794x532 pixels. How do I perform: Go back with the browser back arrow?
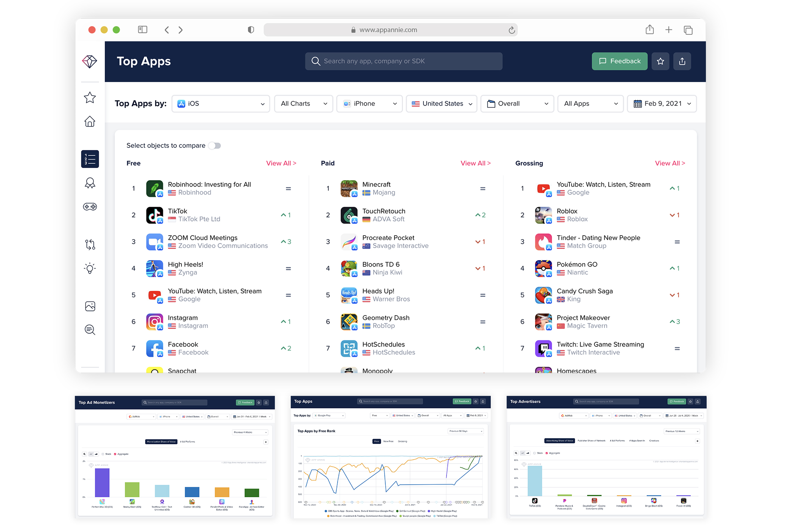point(167,30)
